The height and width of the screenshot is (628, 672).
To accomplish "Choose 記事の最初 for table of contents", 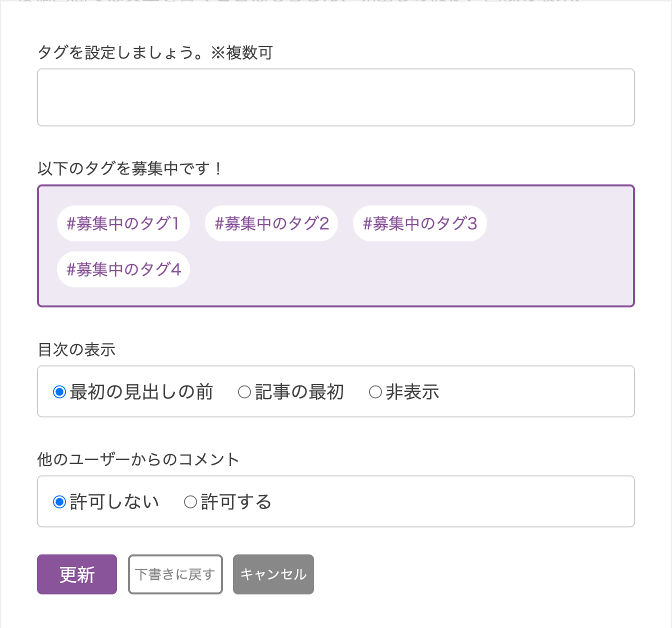I will [244, 392].
